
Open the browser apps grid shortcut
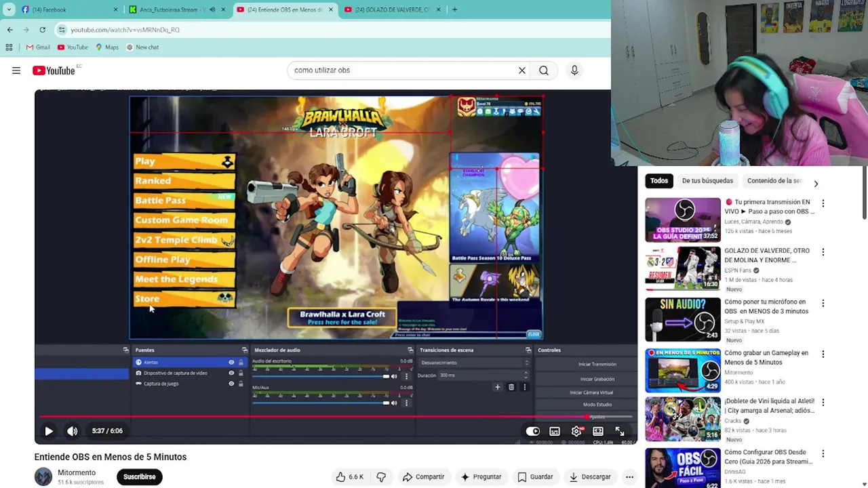pos(9,47)
